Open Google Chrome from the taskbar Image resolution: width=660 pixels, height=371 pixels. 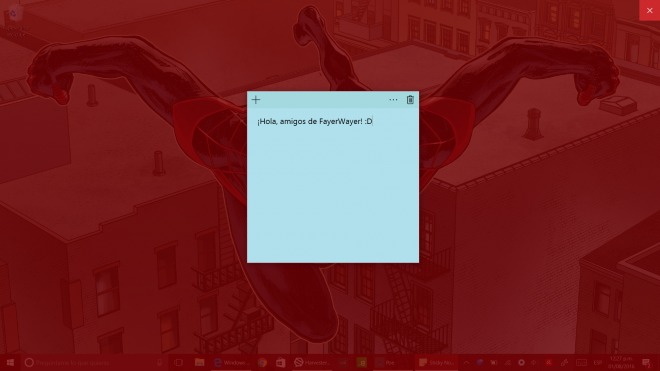[262, 363]
